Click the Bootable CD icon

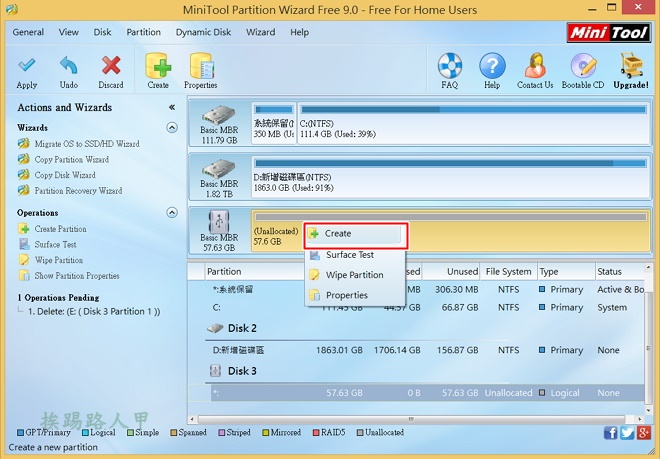583,66
